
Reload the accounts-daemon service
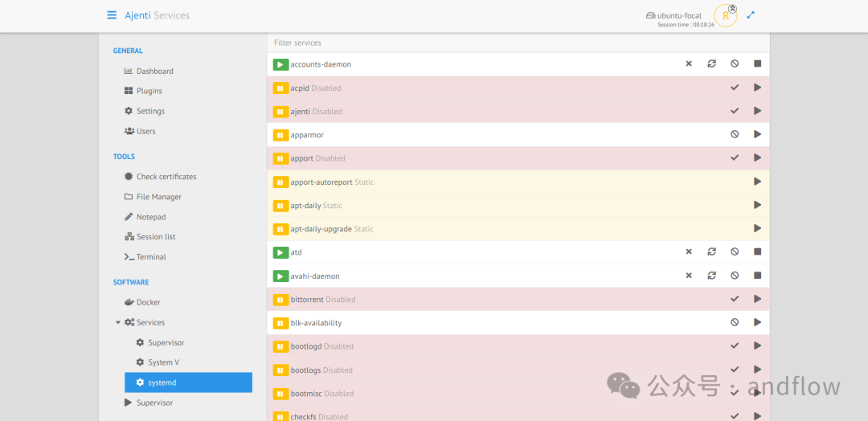(x=711, y=63)
